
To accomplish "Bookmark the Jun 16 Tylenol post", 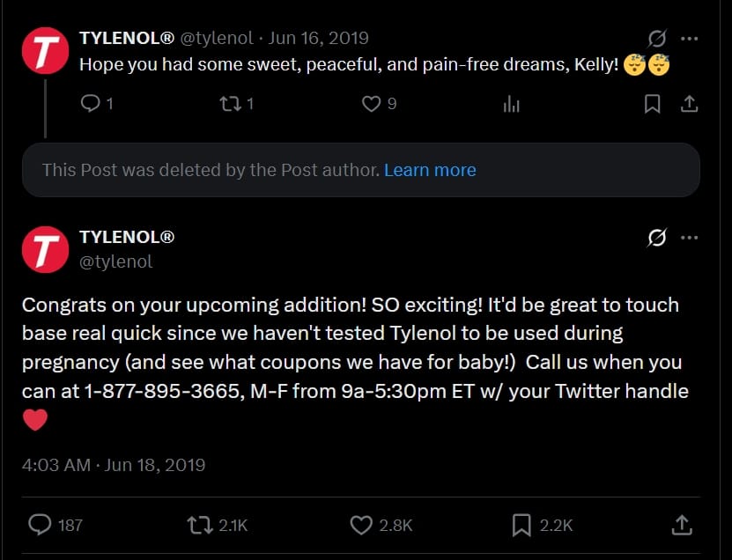I will 652,104.
